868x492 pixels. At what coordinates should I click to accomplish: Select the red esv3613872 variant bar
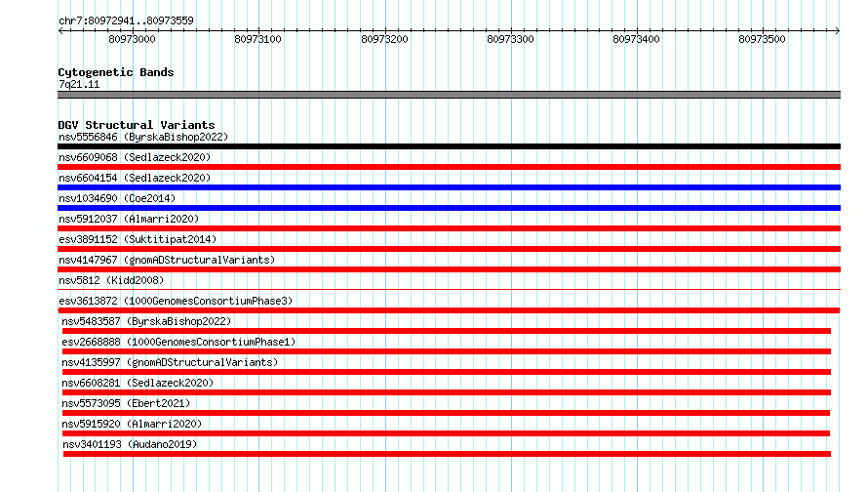tap(449, 310)
